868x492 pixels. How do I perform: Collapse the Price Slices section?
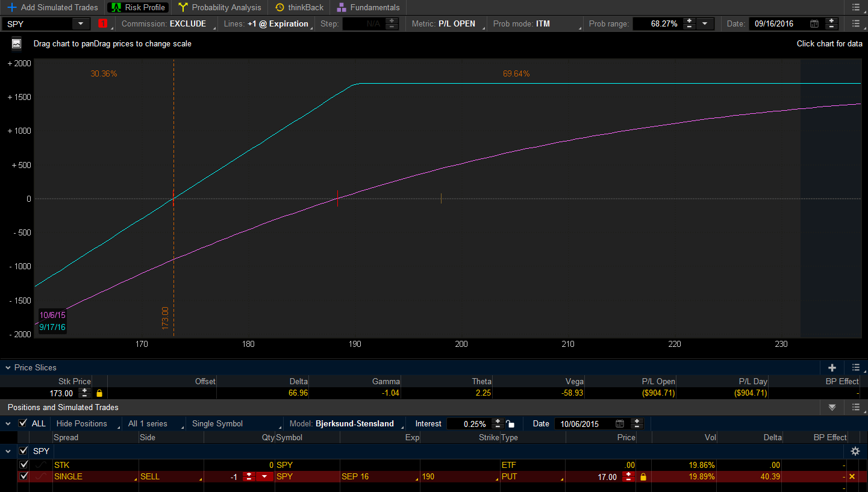click(8, 367)
